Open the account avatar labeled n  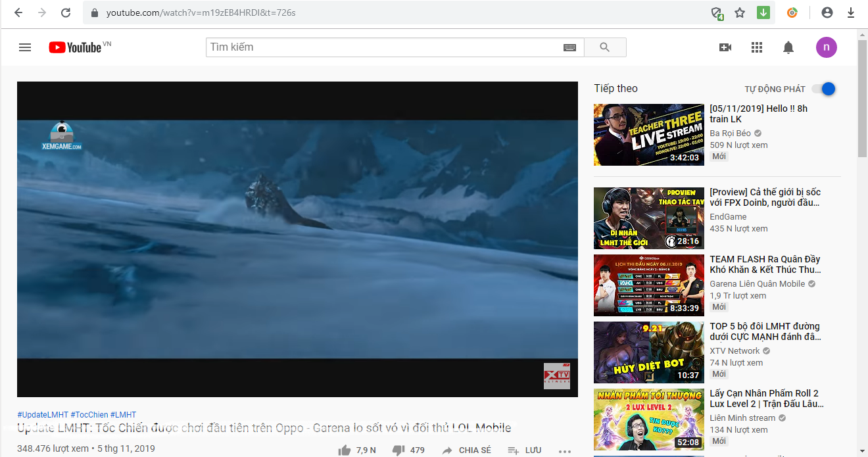(x=827, y=47)
